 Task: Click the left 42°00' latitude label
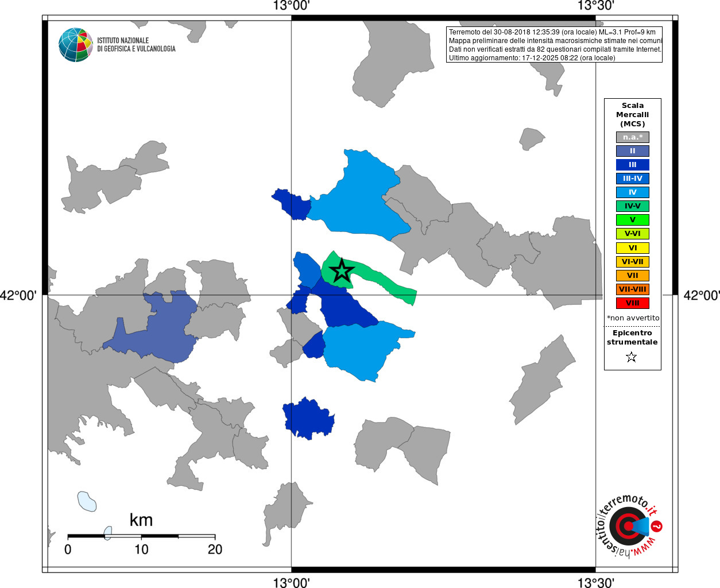pos(18,295)
